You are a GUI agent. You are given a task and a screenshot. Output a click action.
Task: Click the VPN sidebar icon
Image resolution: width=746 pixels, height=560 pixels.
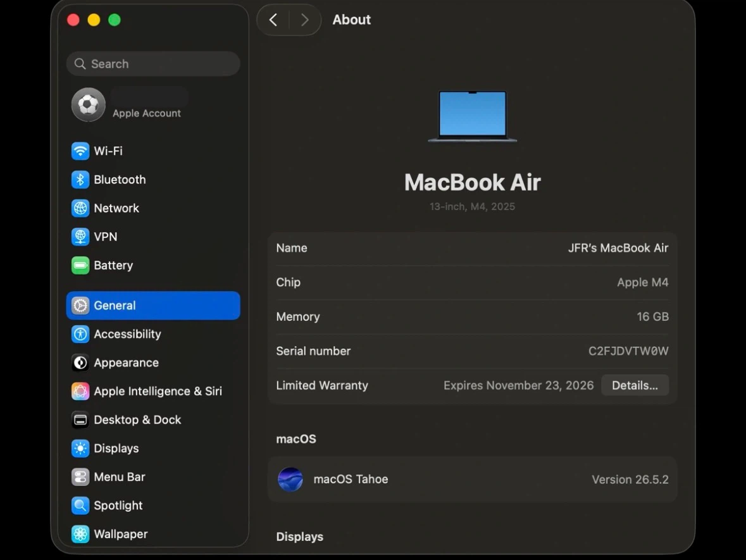click(x=80, y=237)
